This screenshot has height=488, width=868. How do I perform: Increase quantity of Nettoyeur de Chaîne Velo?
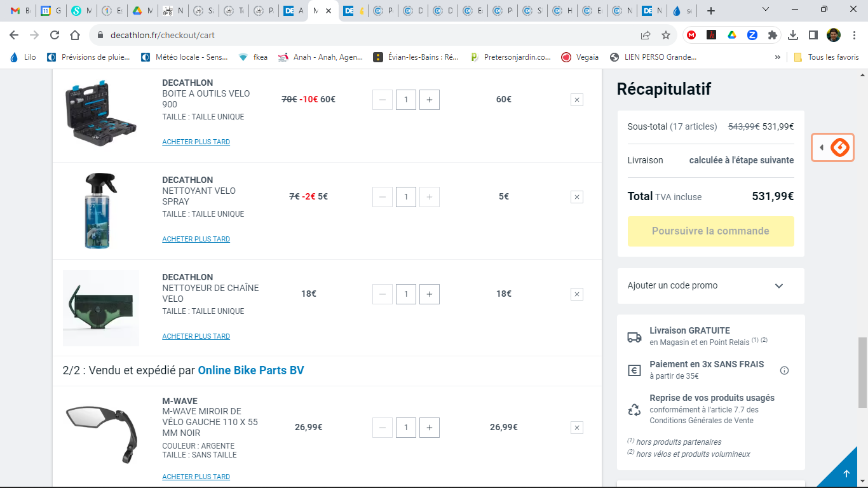tap(430, 294)
